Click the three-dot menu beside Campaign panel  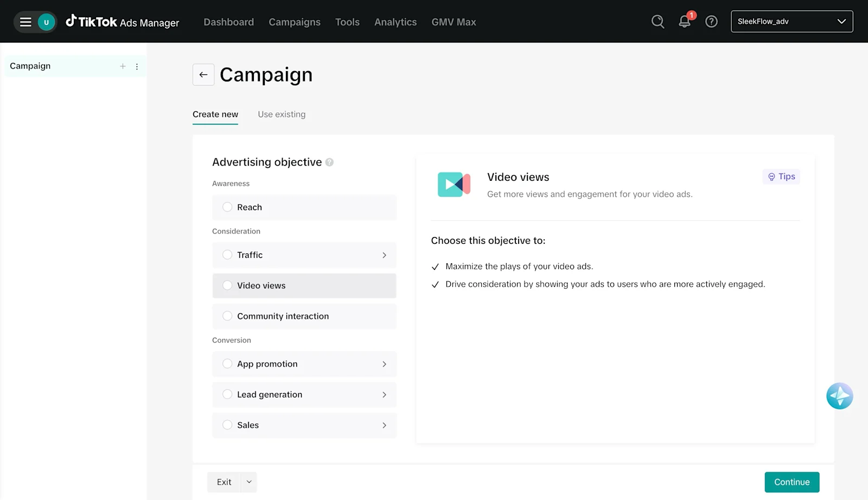tap(137, 66)
